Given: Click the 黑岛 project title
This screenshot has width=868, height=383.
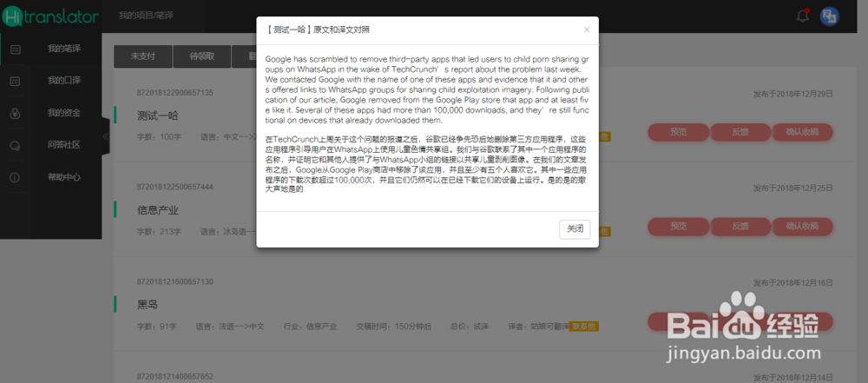Looking at the screenshot, I should [148, 305].
